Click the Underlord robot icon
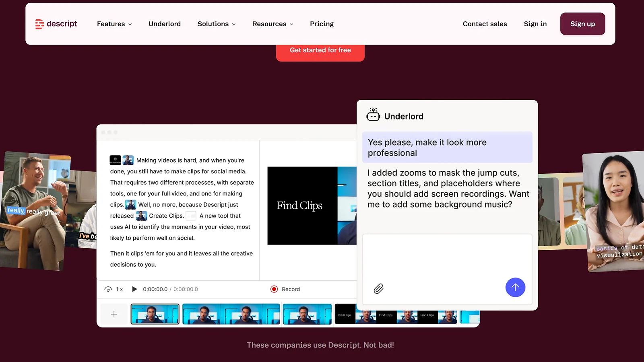Image resolution: width=644 pixels, height=362 pixels. [373, 115]
